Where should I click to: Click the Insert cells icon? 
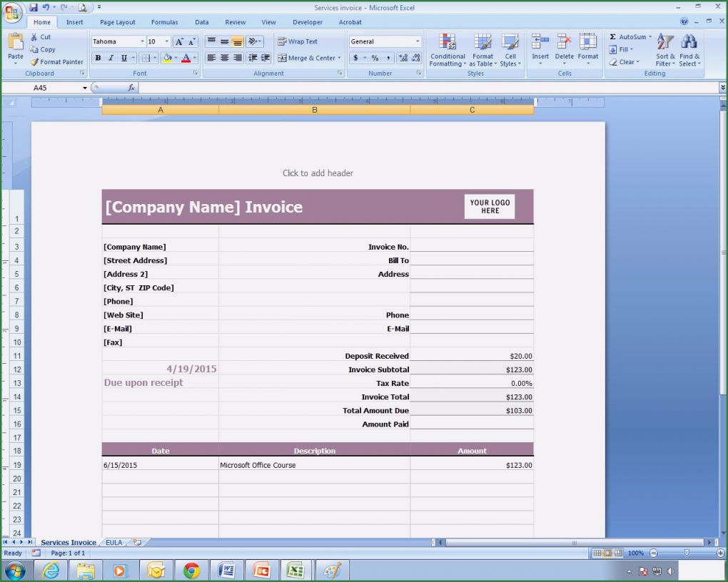540,48
